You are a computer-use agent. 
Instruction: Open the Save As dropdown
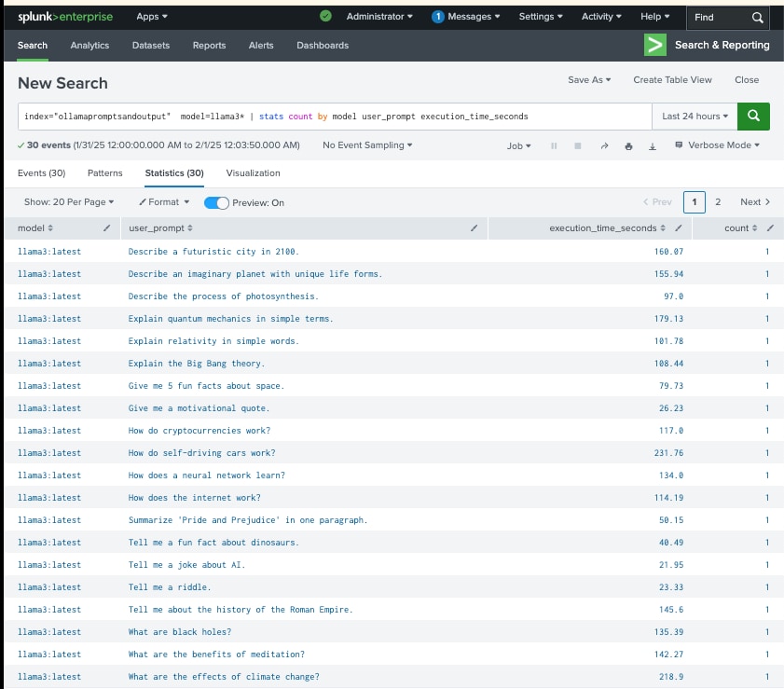pyautogui.click(x=589, y=80)
